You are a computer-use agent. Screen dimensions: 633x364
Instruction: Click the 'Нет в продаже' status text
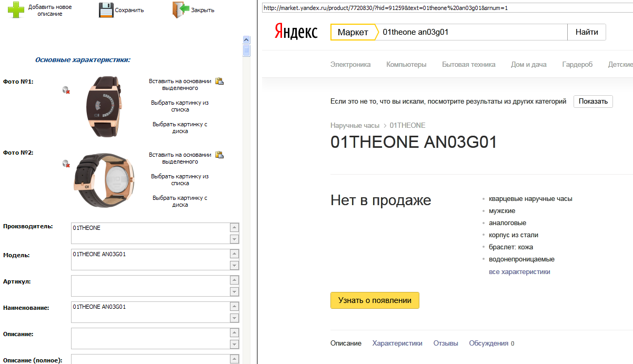click(x=381, y=200)
